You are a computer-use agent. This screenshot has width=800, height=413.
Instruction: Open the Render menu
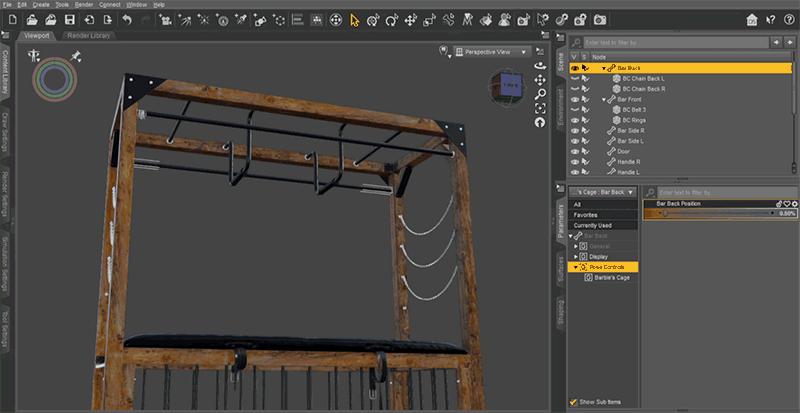pos(84,4)
